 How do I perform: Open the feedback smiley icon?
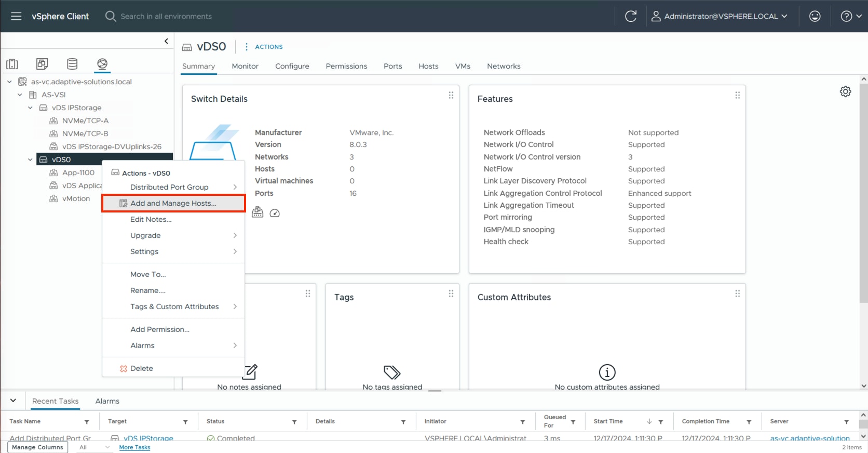click(815, 16)
